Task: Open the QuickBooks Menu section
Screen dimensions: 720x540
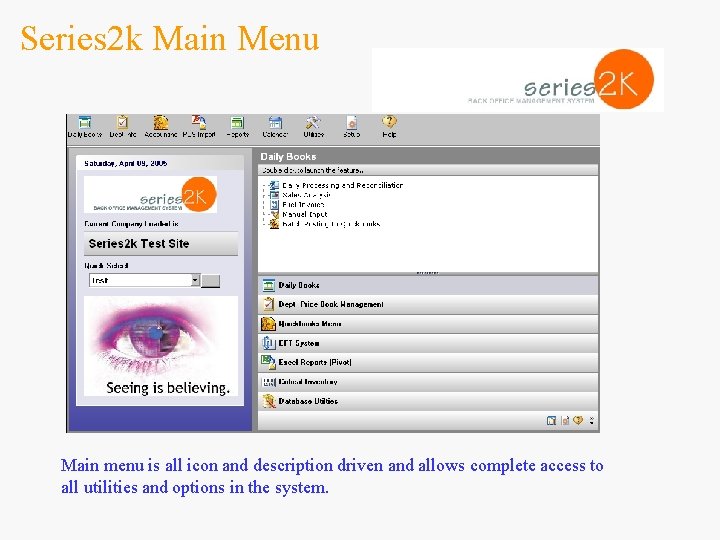Action: click(428, 324)
